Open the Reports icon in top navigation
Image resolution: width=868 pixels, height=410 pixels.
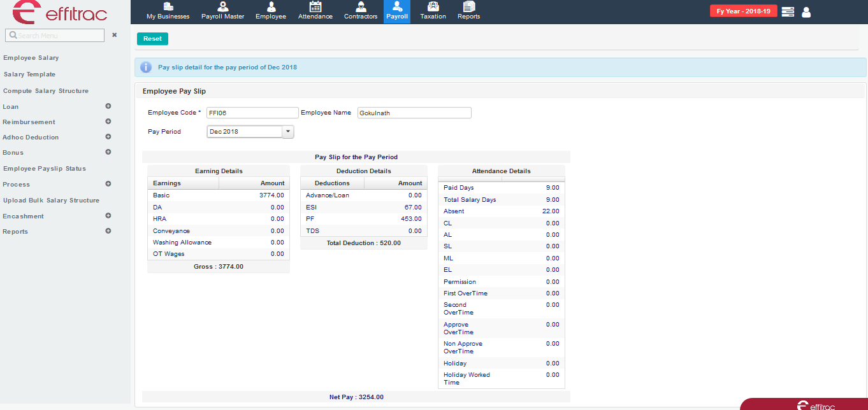(468, 7)
